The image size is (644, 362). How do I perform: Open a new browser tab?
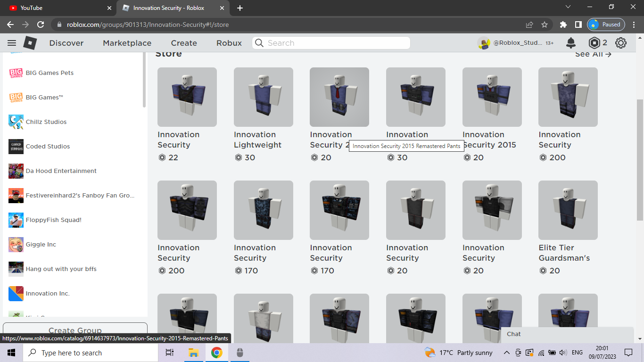(240, 8)
